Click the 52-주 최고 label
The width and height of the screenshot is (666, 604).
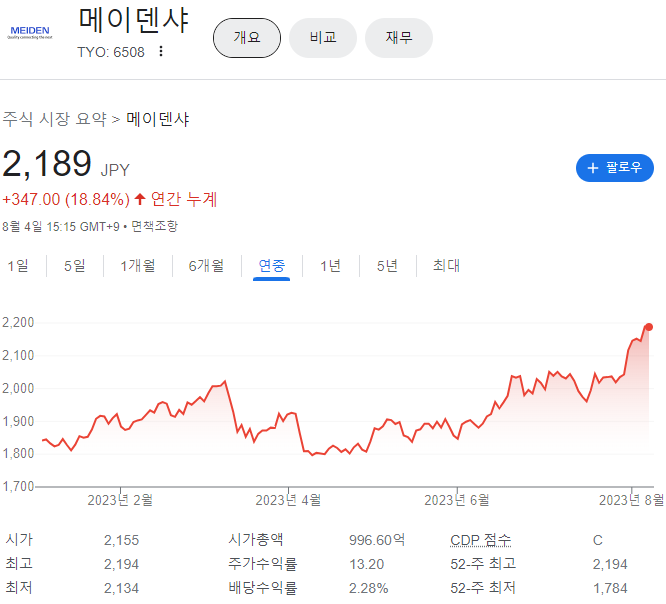(483, 564)
